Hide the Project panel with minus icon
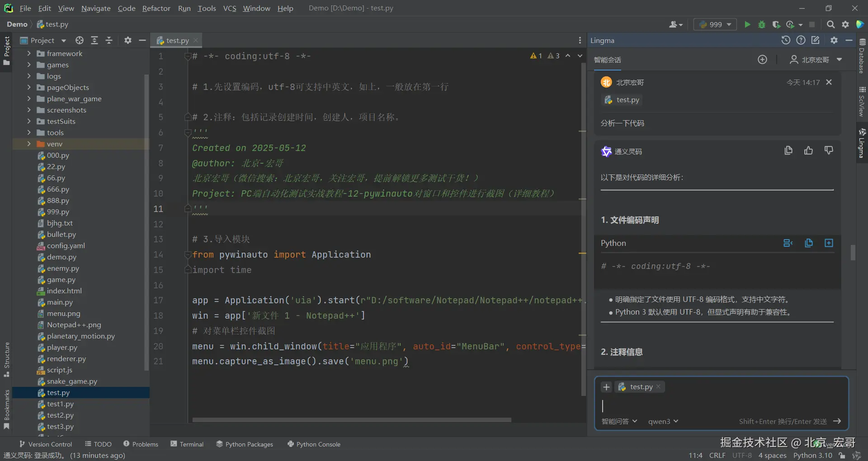The image size is (868, 461). (x=142, y=40)
